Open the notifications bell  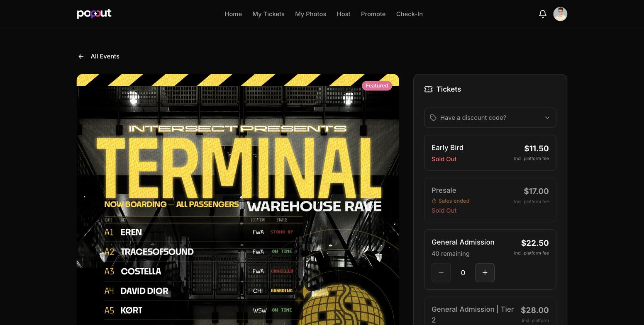(x=543, y=14)
